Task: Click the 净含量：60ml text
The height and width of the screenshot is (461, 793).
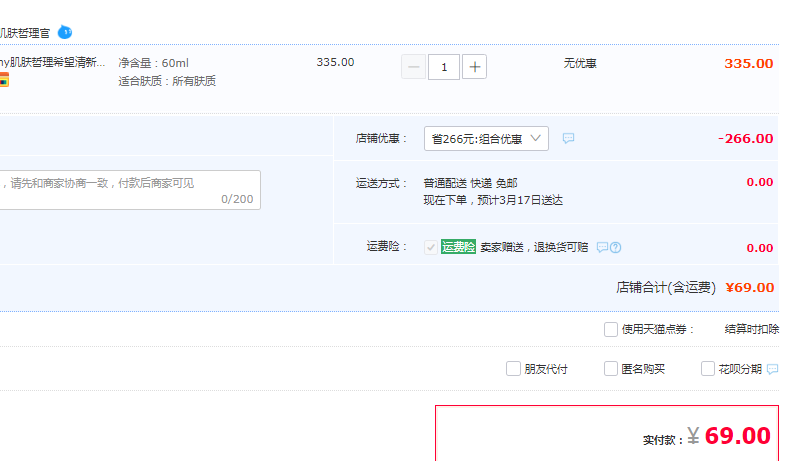Action: click(154, 63)
